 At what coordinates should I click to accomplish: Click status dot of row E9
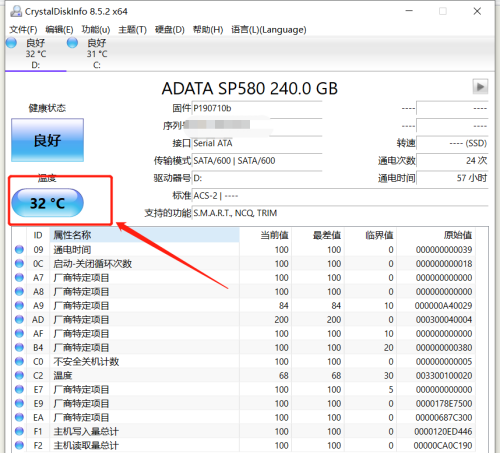click(19, 403)
